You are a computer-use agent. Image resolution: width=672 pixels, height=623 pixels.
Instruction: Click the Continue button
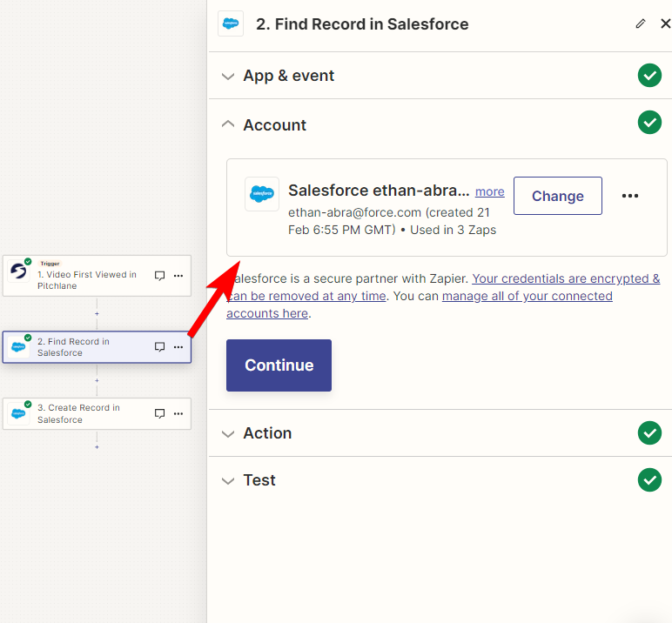(x=279, y=365)
